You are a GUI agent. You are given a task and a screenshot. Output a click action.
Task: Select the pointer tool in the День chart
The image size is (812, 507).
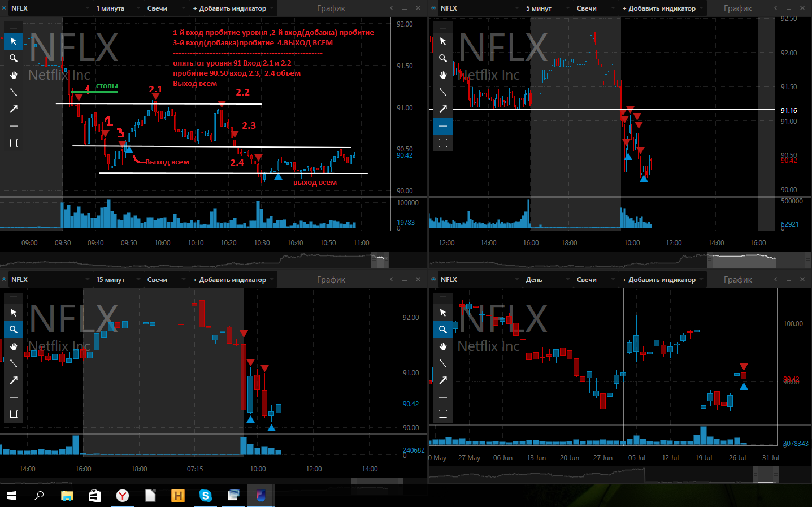pos(443,313)
